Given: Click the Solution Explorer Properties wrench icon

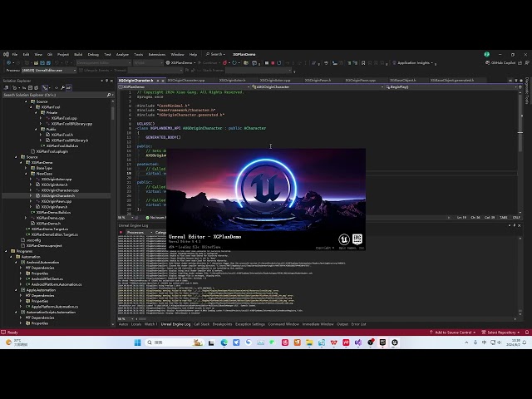Looking at the screenshot, I should (x=63, y=88).
